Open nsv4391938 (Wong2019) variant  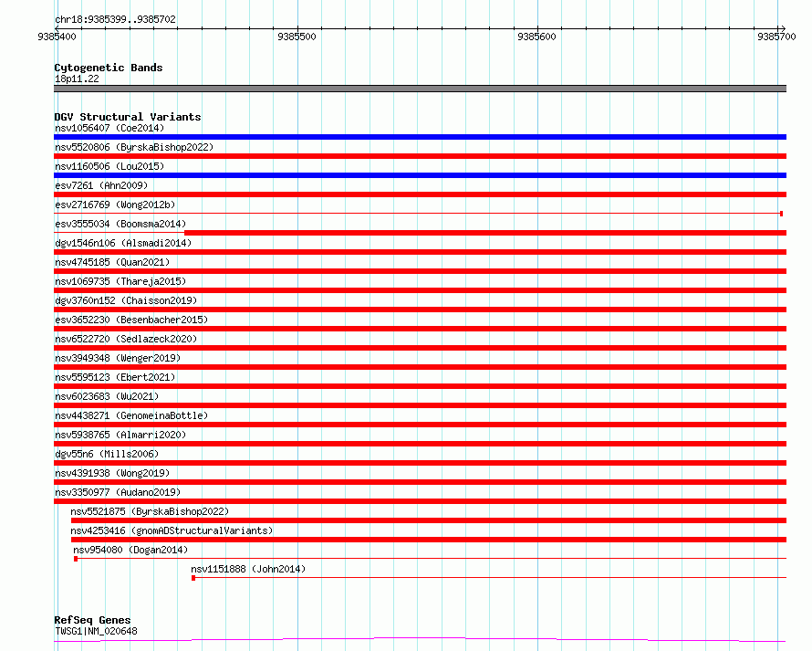(x=112, y=473)
